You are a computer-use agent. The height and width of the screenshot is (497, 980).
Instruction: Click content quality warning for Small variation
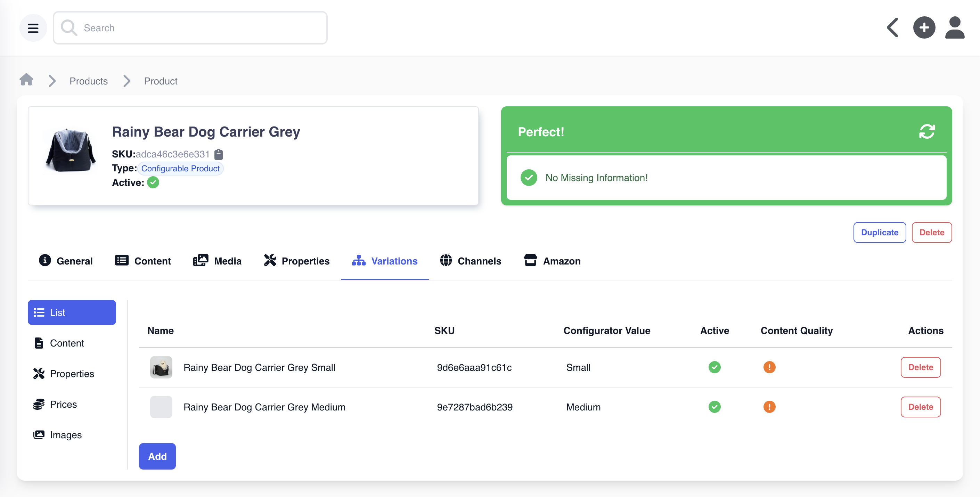coord(769,367)
